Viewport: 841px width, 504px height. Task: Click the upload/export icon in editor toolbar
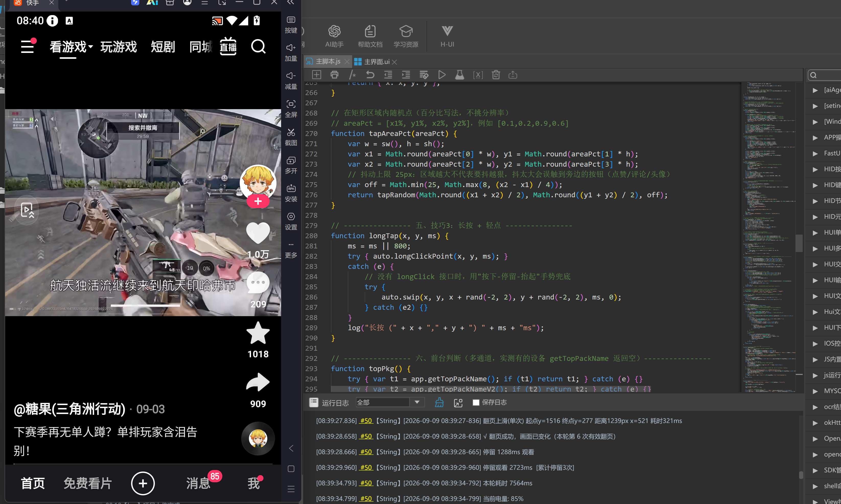(513, 75)
